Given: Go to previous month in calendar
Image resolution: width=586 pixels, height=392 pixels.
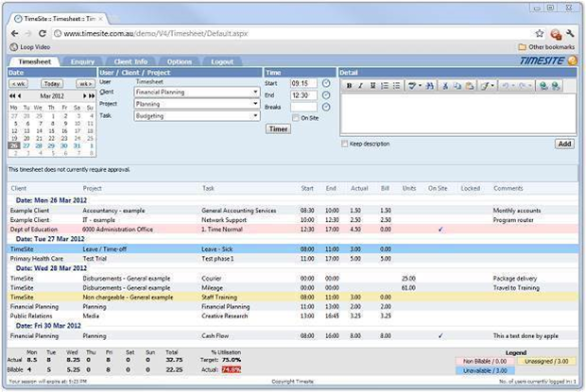Looking at the screenshot, I should coord(20,96).
